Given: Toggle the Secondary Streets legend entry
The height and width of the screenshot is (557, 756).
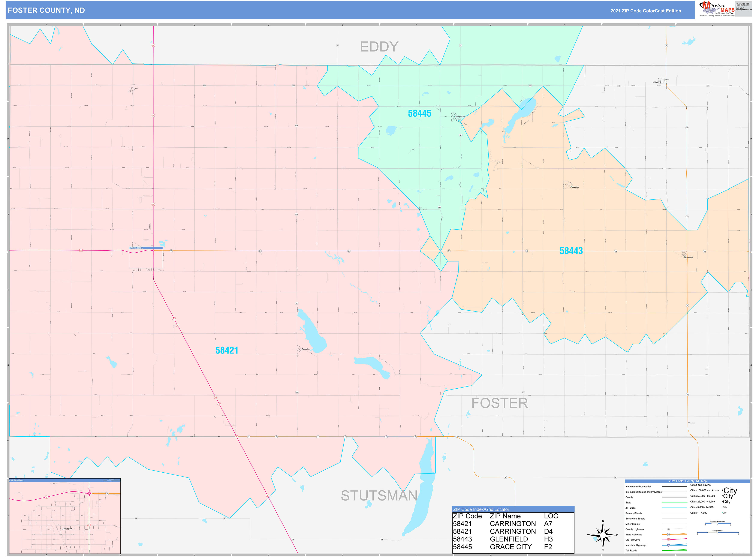Looking at the screenshot, I should 636,519.
